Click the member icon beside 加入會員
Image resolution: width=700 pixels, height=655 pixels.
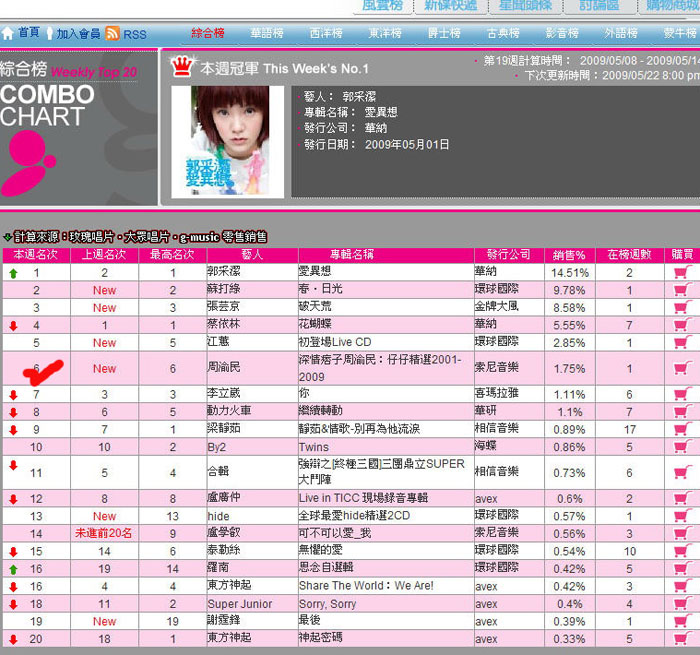click(x=50, y=33)
